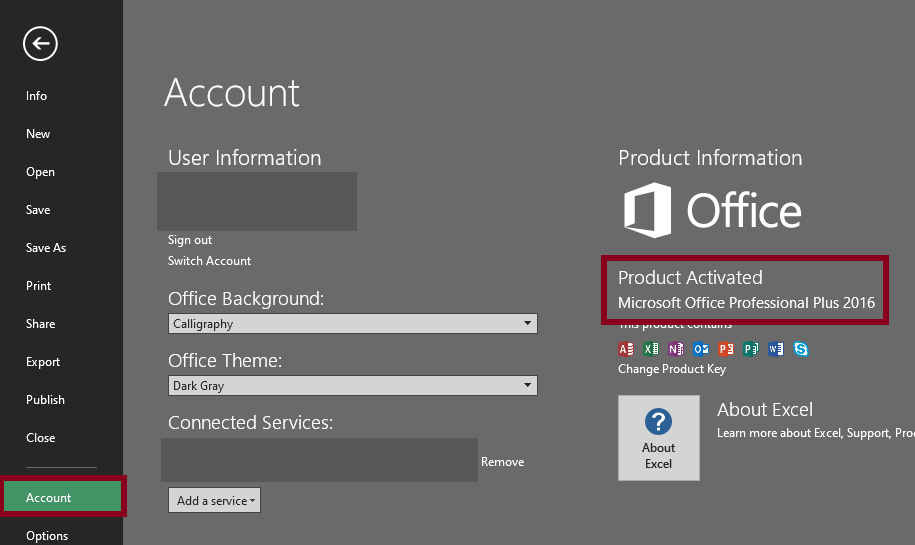Viewport: 915px width, 545px height.
Task: Open the Add a service dropdown
Action: click(x=214, y=500)
